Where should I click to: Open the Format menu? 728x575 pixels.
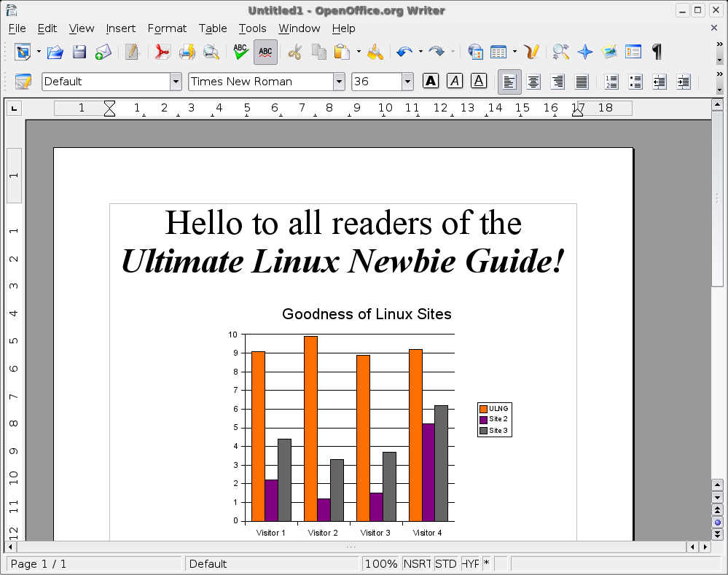[x=167, y=28]
